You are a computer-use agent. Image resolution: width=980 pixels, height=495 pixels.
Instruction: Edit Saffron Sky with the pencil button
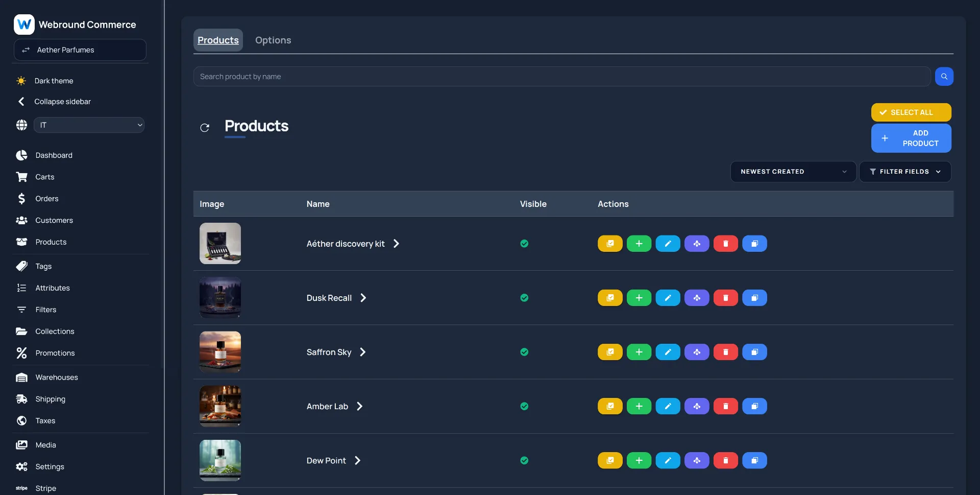tap(668, 352)
